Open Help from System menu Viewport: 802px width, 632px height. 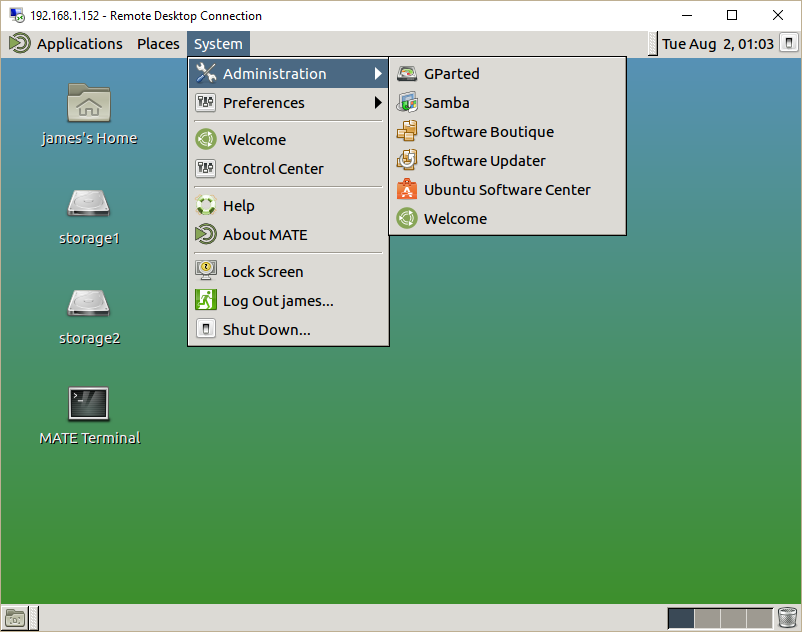tap(288, 206)
